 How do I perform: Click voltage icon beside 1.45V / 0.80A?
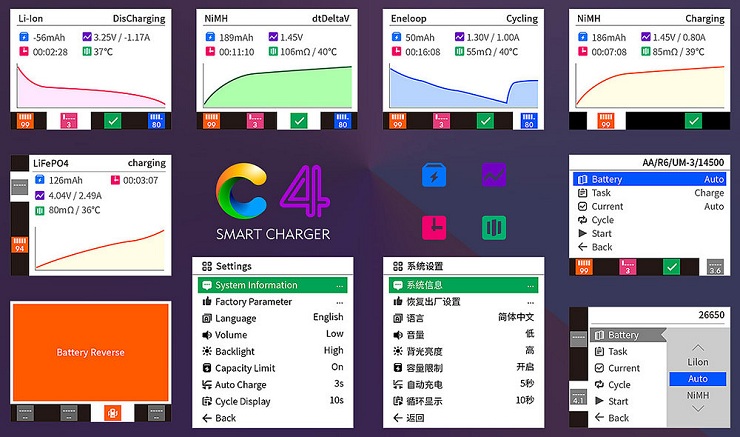coord(646,37)
